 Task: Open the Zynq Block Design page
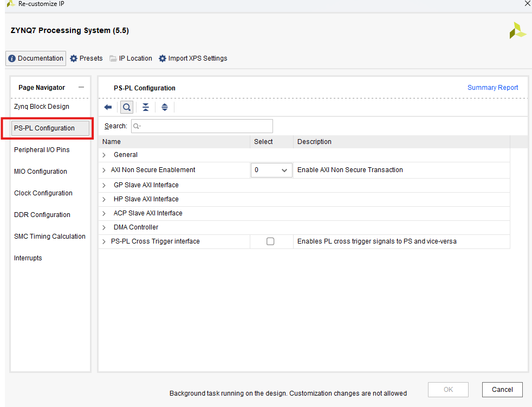tap(41, 107)
